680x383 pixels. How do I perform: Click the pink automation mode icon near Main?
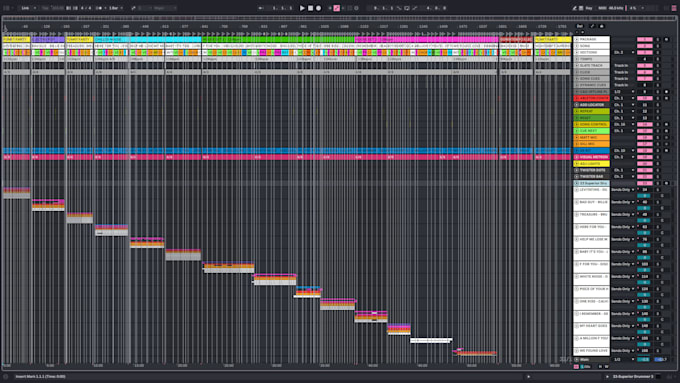(x=576, y=367)
